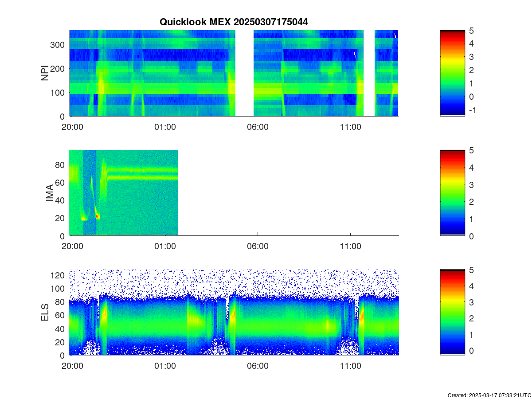
Task: Click inside the NPI spectrogram plot
Action: click(234, 73)
